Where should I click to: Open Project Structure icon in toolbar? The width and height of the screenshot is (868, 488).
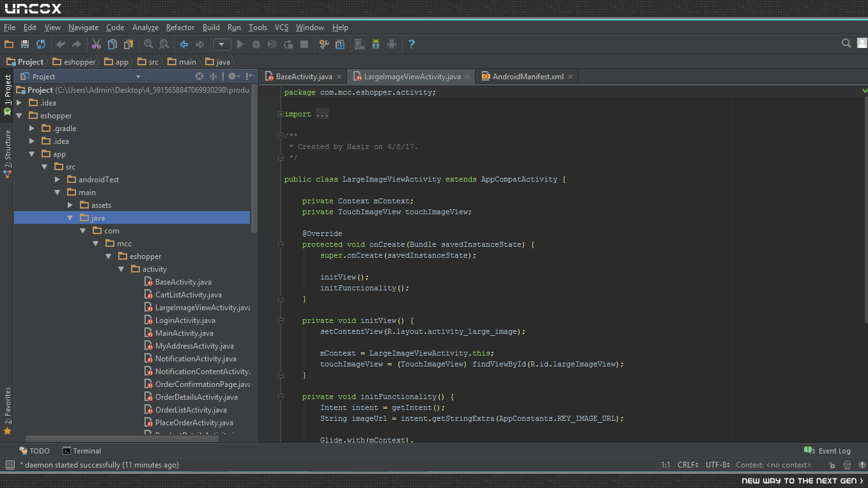340,44
